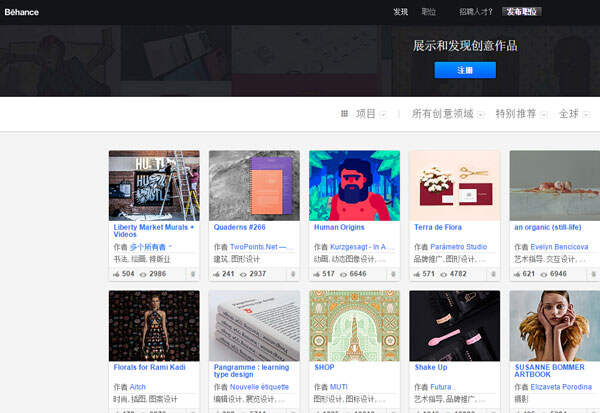Open the Florals for Rami Kadi thumbnail
600x413 pixels.
(154, 325)
